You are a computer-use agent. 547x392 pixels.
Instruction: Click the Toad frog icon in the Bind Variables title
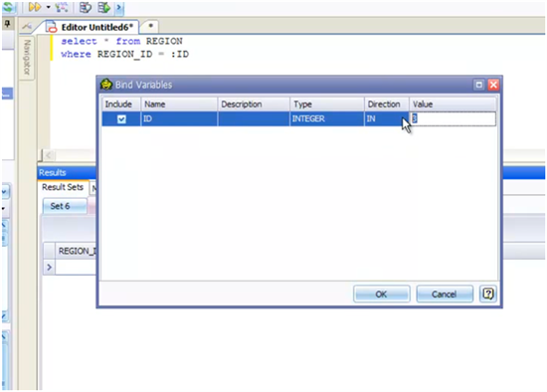click(x=106, y=85)
